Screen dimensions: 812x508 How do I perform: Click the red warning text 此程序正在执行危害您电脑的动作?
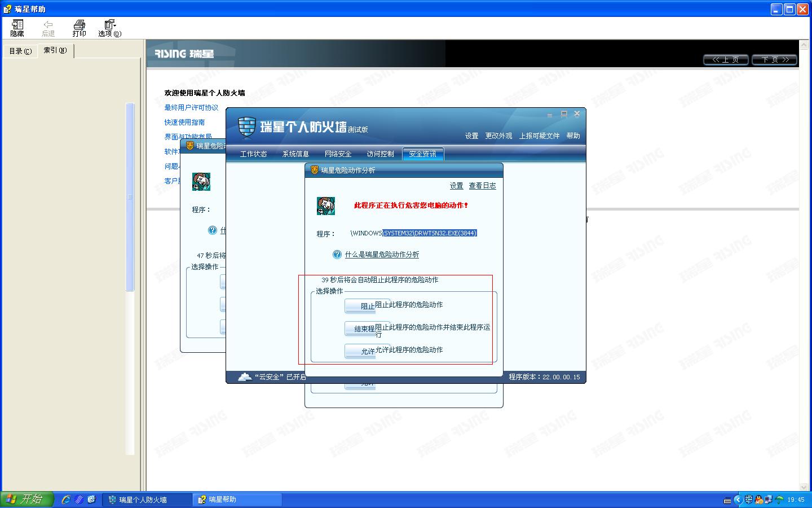tap(411, 205)
